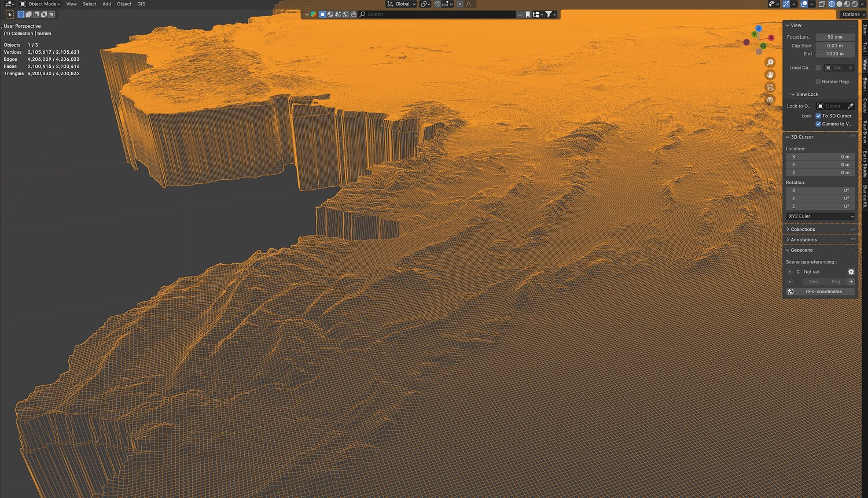Screen dimensions: 868x498
Task: Click the Search input field
Action: pyautogui.click(x=436, y=14)
